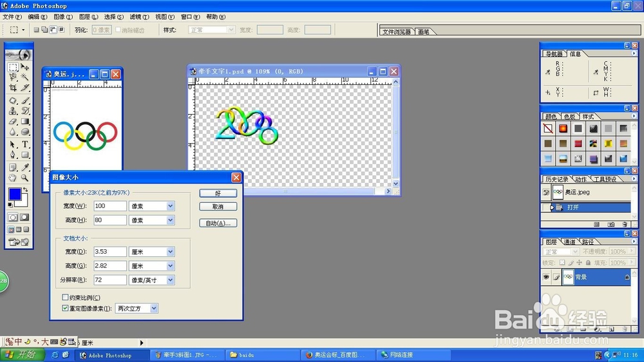Viewport: 644px width, 362px height.
Task: Select the Hand tool
Action: click(x=13, y=178)
